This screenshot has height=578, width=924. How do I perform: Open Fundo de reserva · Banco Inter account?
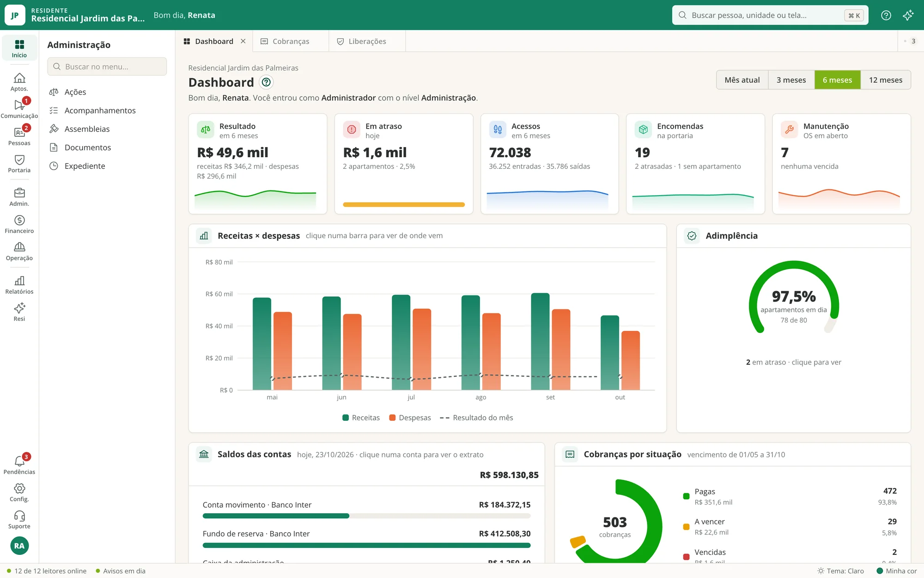coord(366,539)
